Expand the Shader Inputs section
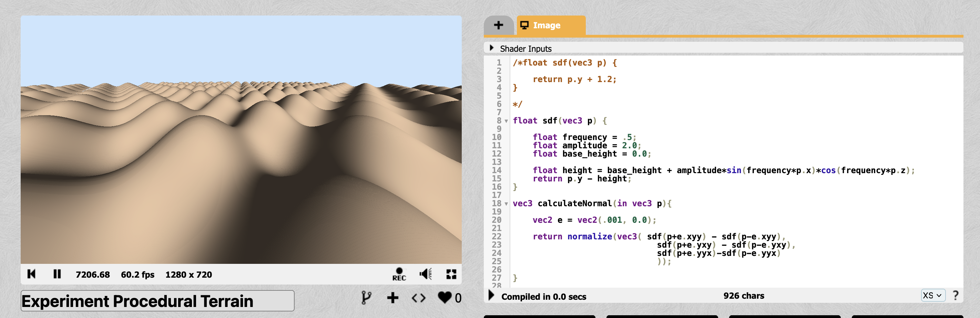 point(492,48)
